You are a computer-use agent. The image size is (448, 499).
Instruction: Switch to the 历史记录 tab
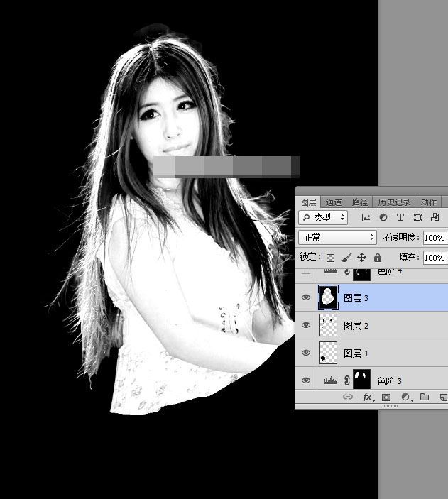[393, 202]
